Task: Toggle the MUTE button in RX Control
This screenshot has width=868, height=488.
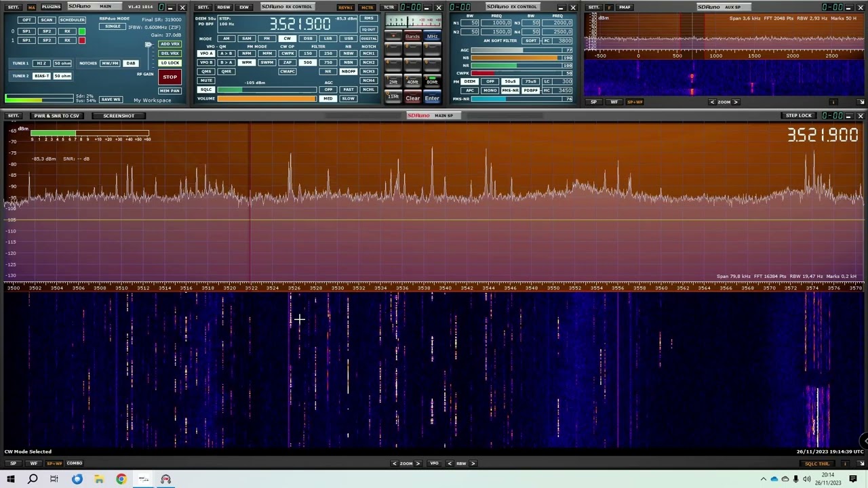Action: [205, 81]
